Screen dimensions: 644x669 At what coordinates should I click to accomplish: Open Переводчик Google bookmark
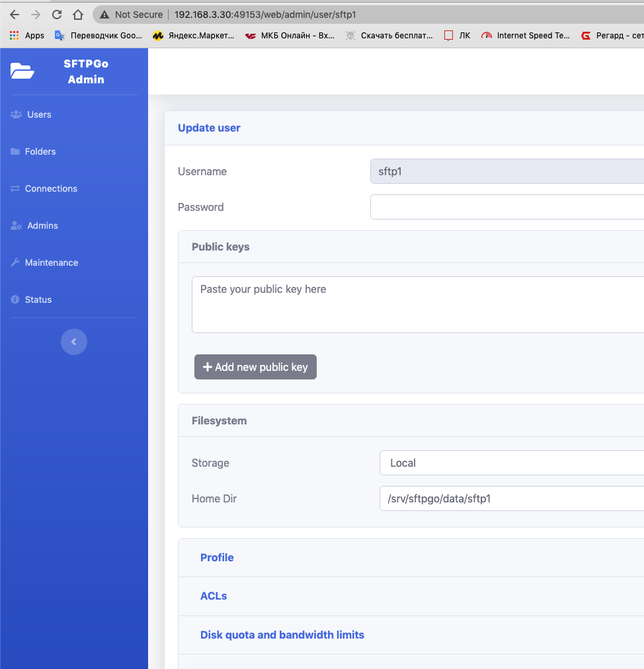pyautogui.click(x=98, y=36)
